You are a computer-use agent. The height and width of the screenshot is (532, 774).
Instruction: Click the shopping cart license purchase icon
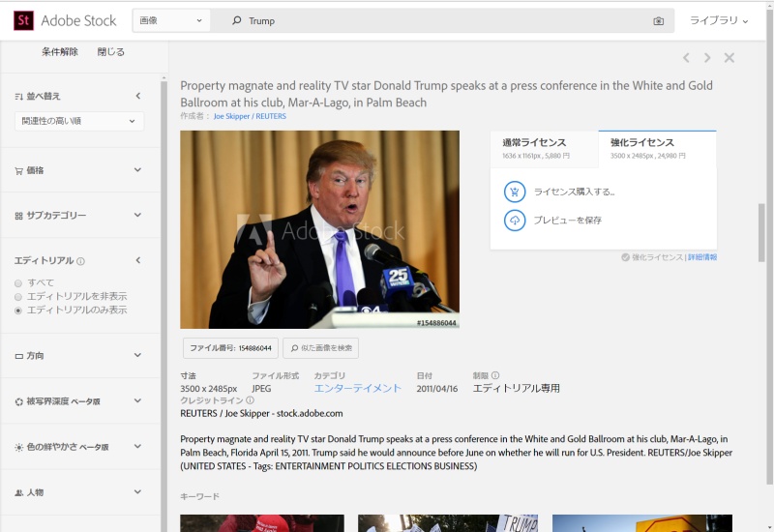[515, 192]
